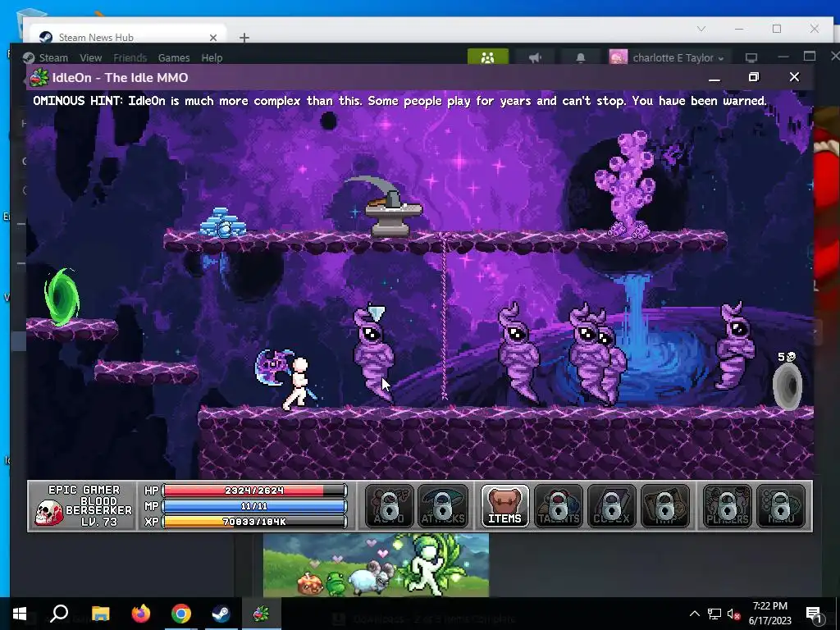Image resolution: width=840 pixels, height=630 pixels.
Task: Open the Steam menu
Action: (53, 58)
